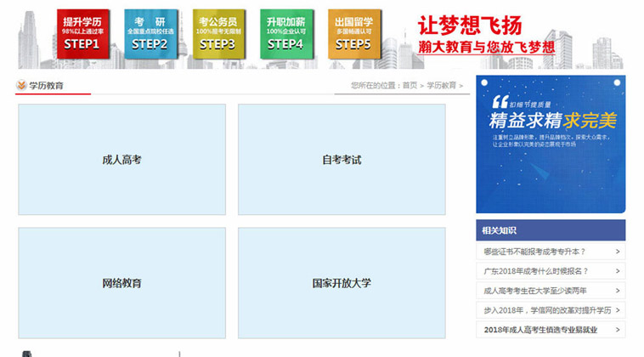Image resolution: width=644 pixels, height=357 pixels.
Task: Click 学历教育 in the breadcrumb path
Action: point(441,86)
